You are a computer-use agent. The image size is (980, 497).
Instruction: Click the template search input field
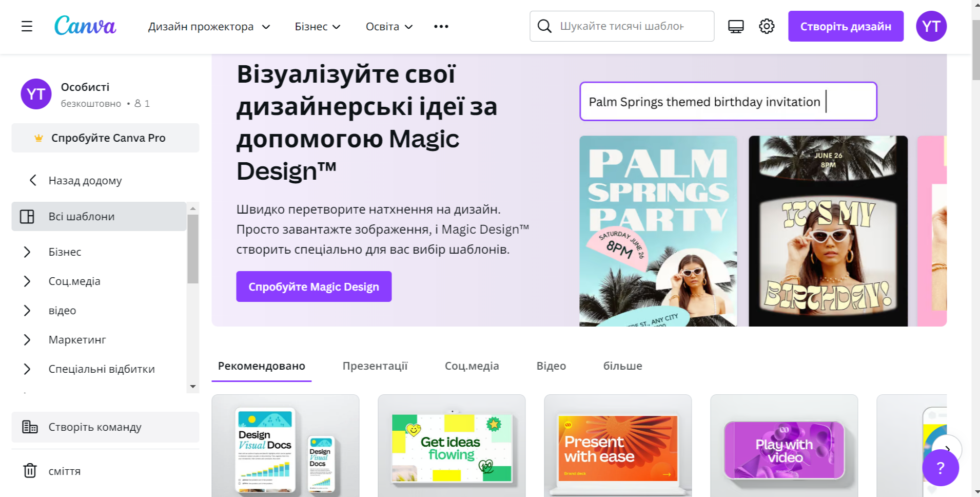pos(622,26)
